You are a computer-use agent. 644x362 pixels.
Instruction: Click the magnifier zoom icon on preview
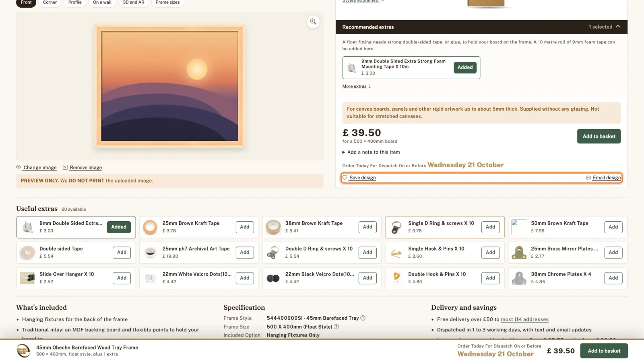[313, 22]
